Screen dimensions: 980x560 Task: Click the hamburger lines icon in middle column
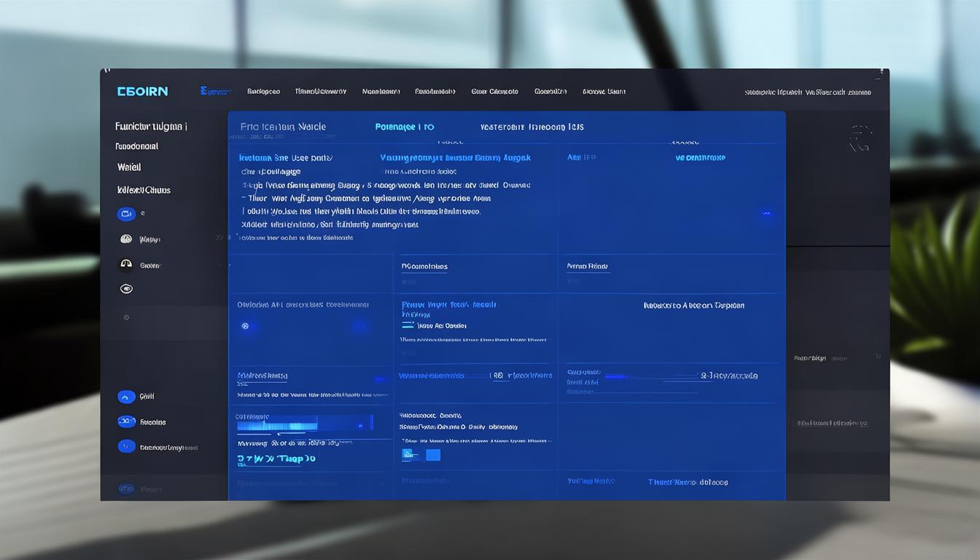tap(408, 325)
